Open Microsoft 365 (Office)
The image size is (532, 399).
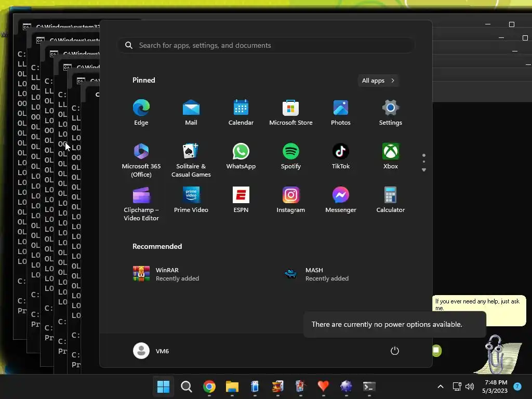(x=141, y=160)
